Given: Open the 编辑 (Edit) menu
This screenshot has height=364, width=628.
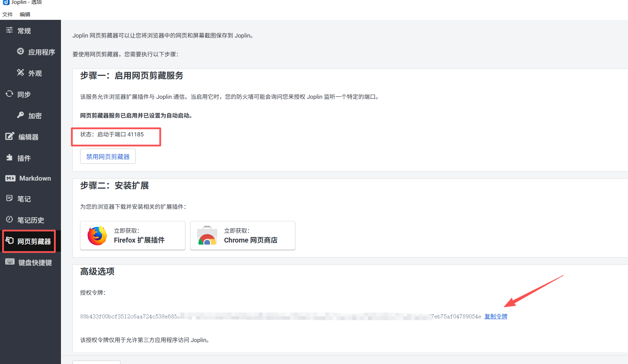Looking at the screenshot, I should point(25,14).
